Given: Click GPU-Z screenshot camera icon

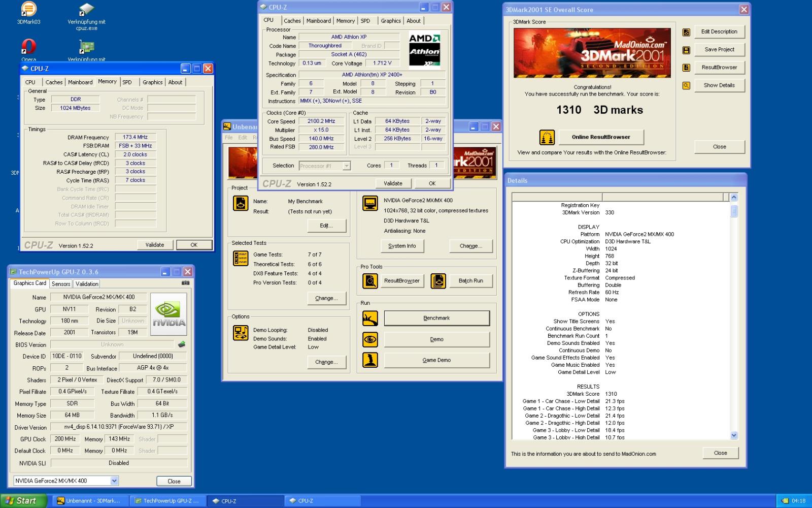Looking at the screenshot, I should click(186, 283).
